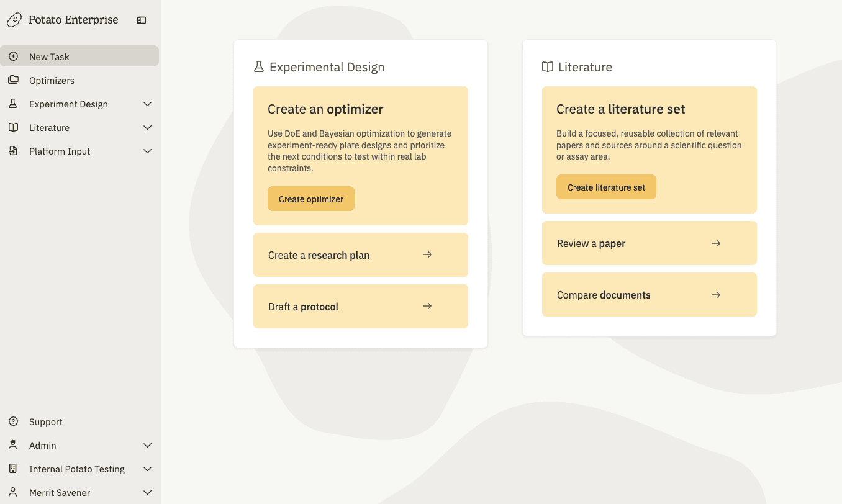Open Optimizers from the sidebar

[79, 80]
